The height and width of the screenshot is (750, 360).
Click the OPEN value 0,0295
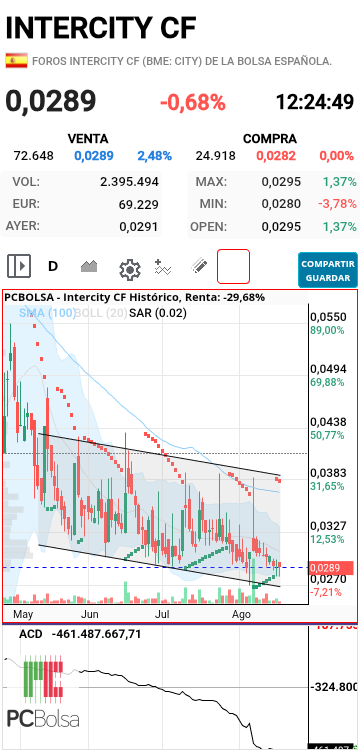(281, 227)
